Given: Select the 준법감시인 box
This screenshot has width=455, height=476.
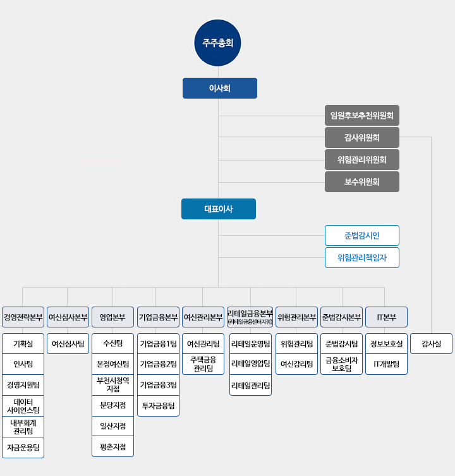Looking at the screenshot, I should pyautogui.click(x=362, y=236).
